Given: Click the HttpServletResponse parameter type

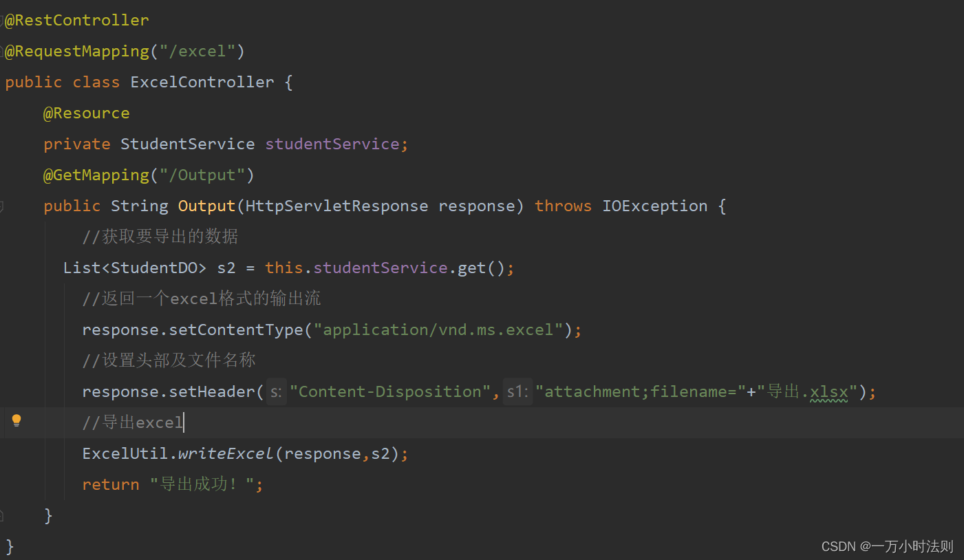Looking at the screenshot, I should click(336, 206).
